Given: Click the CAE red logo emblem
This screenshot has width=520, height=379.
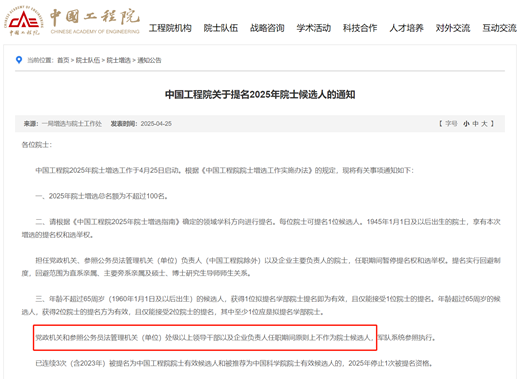Looking at the screenshot, I should click(24, 20).
